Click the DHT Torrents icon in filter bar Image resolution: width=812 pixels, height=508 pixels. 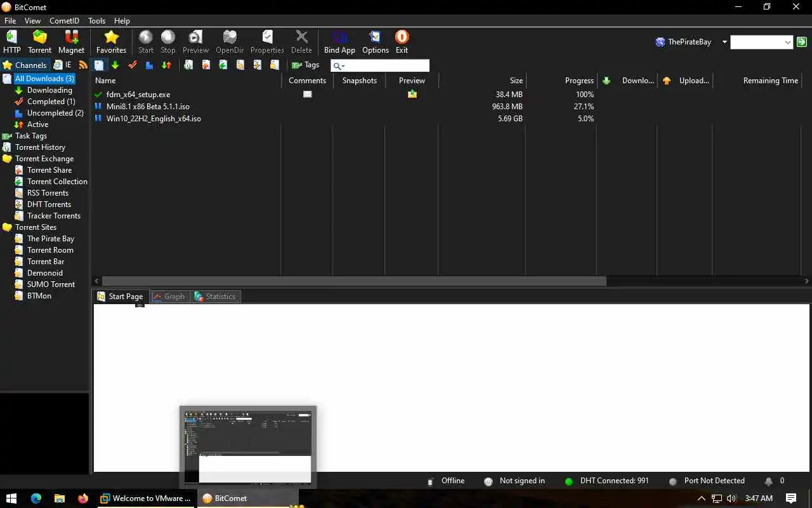(x=257, y=65)
